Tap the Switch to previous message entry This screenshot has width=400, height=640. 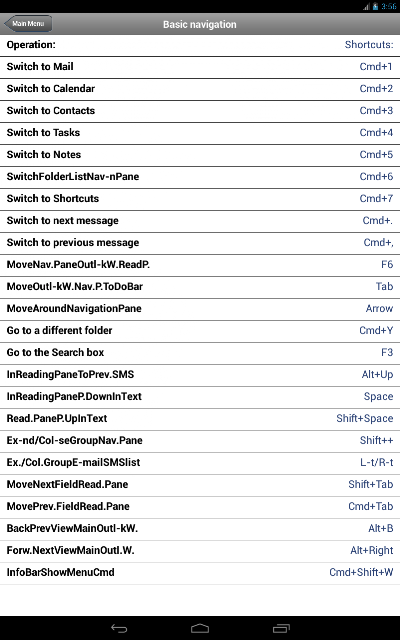[x=200, y=243]
